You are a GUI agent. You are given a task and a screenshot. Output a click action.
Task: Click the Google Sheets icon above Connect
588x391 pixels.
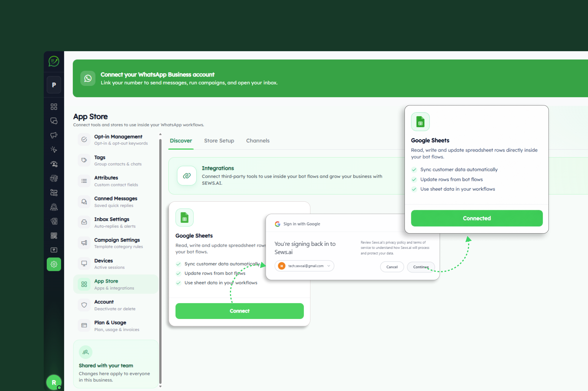point(184,218)
